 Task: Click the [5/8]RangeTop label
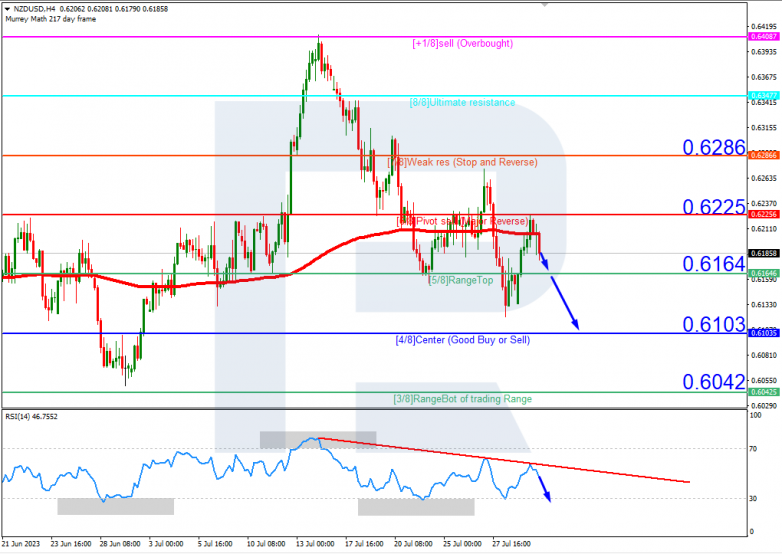pyautogui.click(x=461, y=280)
